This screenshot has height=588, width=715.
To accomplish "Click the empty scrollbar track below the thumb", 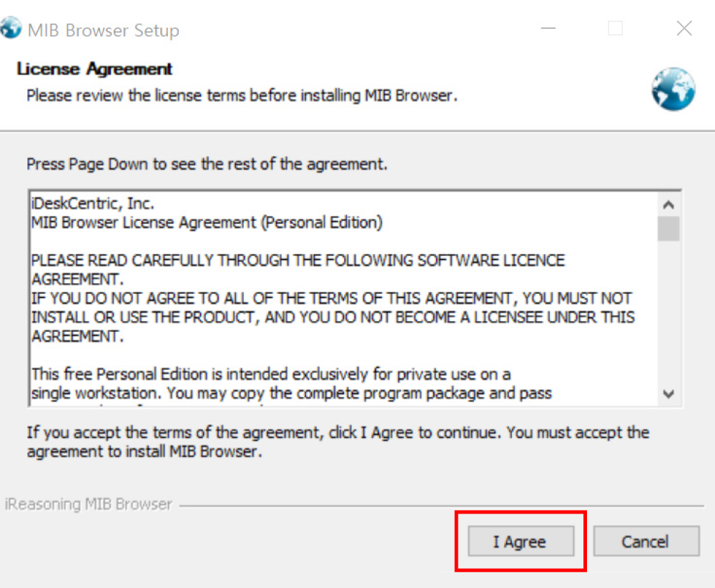I will click(669, 315).
